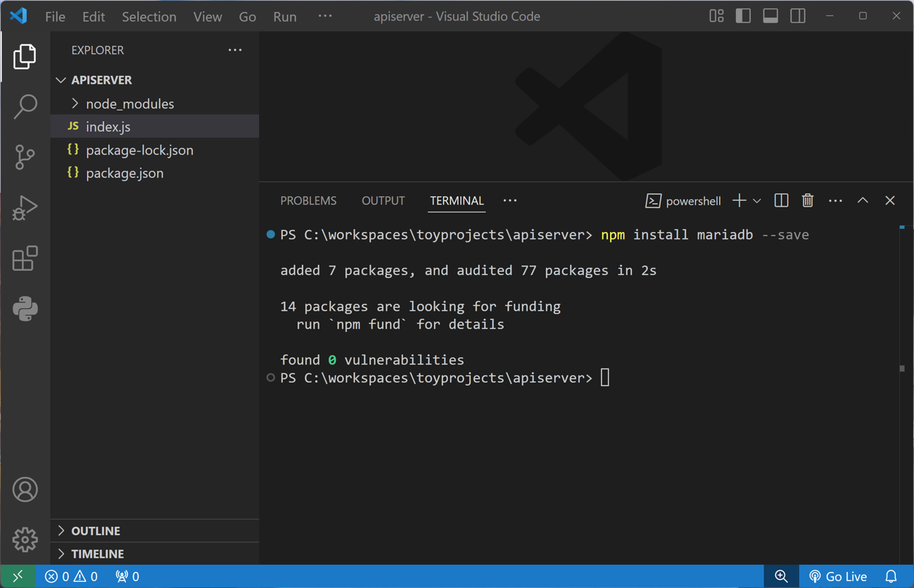Open the File menu
This screenshot has width=914, height=588.
(55, 16)
